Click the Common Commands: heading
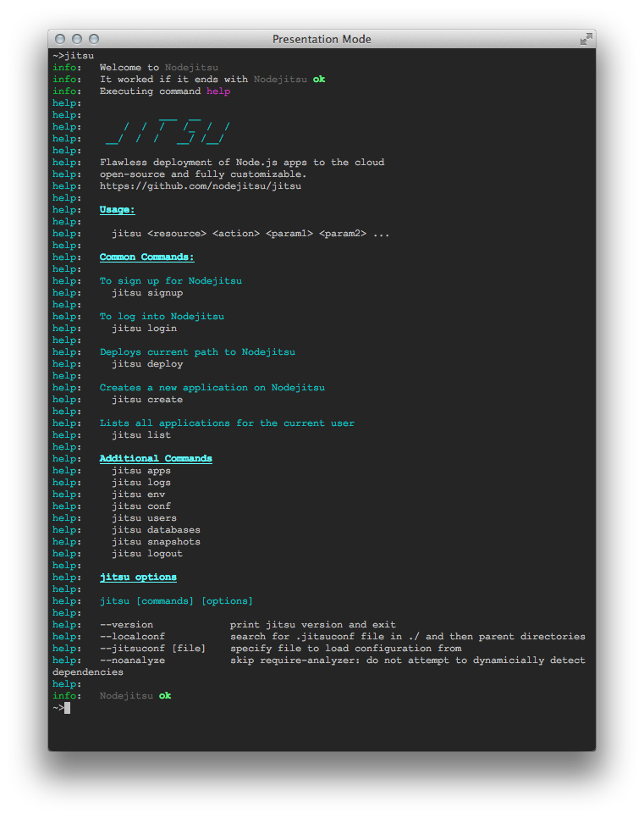 click(146, 257)
